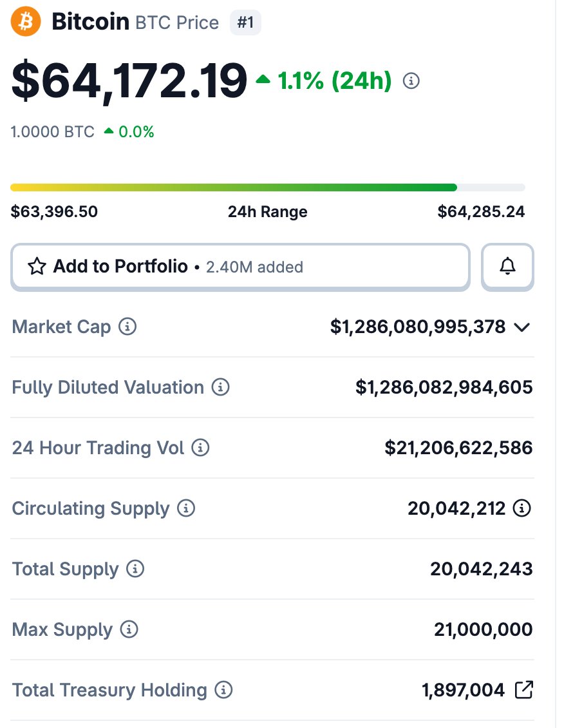Show Total Supply info tooltip

tap(135, 568)
